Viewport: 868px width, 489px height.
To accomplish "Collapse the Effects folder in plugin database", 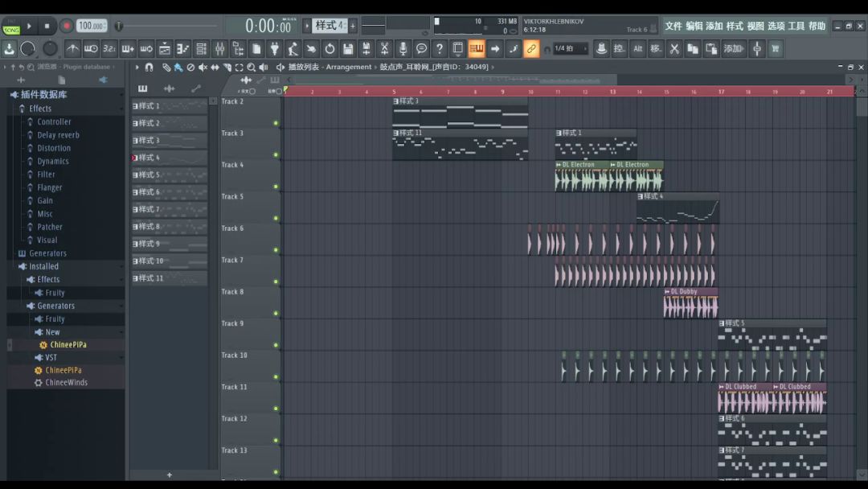I will 39,109.
